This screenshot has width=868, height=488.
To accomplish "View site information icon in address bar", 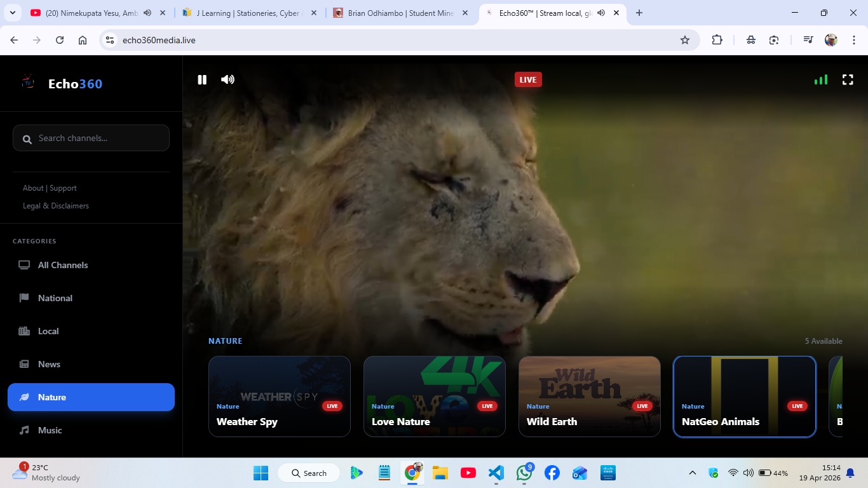I will 110,40.
